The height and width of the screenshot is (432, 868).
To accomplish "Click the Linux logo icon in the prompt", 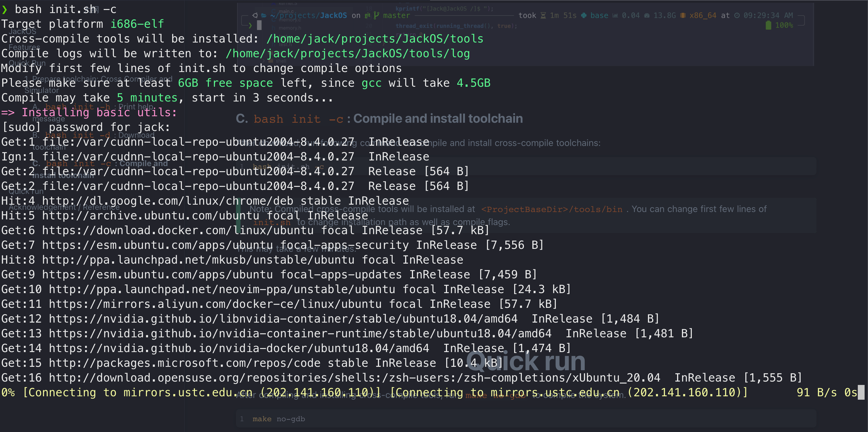I will pos(255,15).
